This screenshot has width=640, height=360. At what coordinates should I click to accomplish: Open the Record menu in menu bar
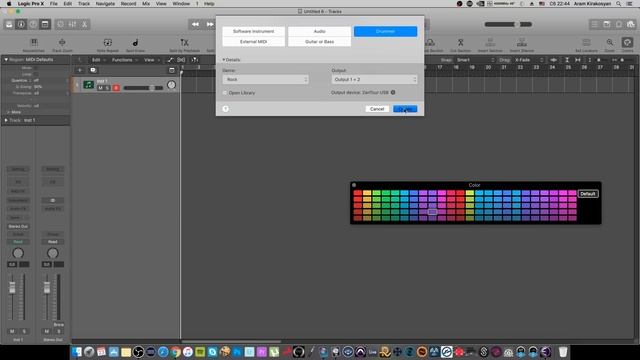click(x=128, y=4)
